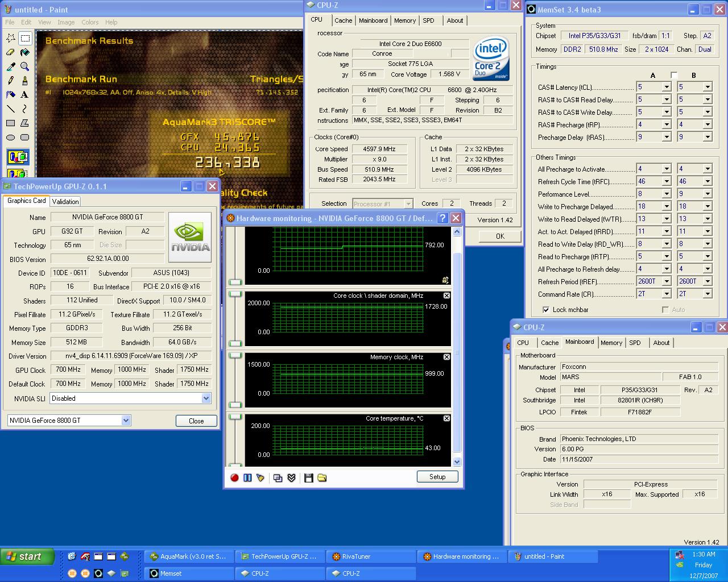Select the Text tool in Paint
Image resolution: width=728 pixels, height=582 pixels.
pyautogui.click(x=25, y=95)
